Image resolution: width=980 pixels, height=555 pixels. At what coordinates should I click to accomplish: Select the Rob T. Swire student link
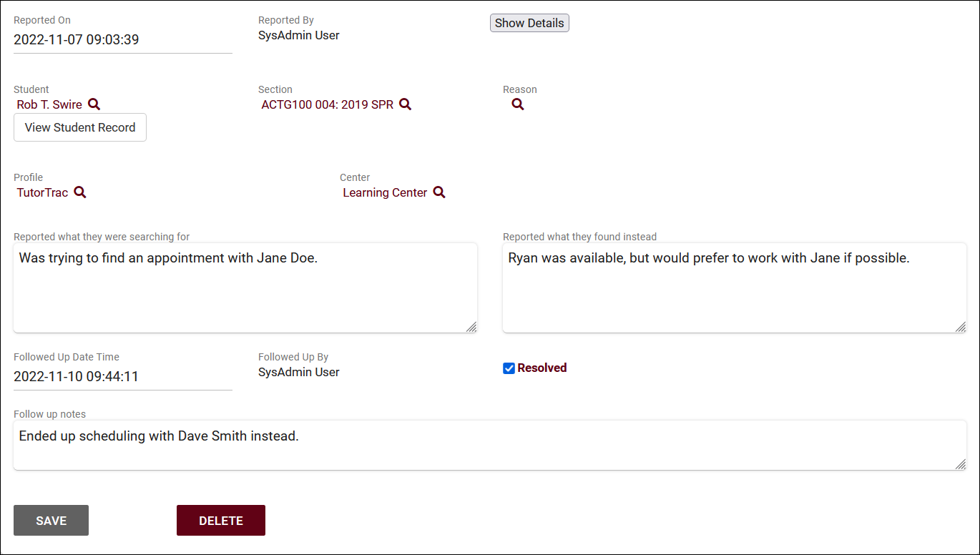[49, 104]
